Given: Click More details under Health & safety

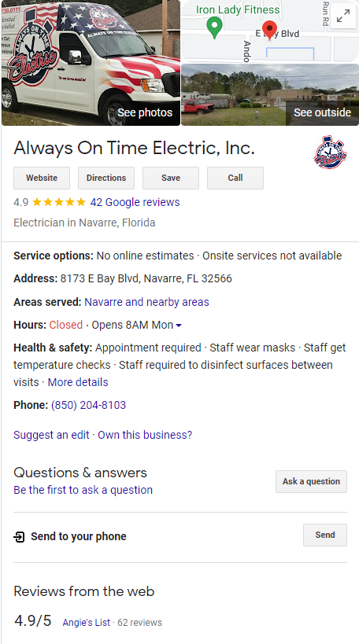Looking at the screenshot, I should pos(78,382).
